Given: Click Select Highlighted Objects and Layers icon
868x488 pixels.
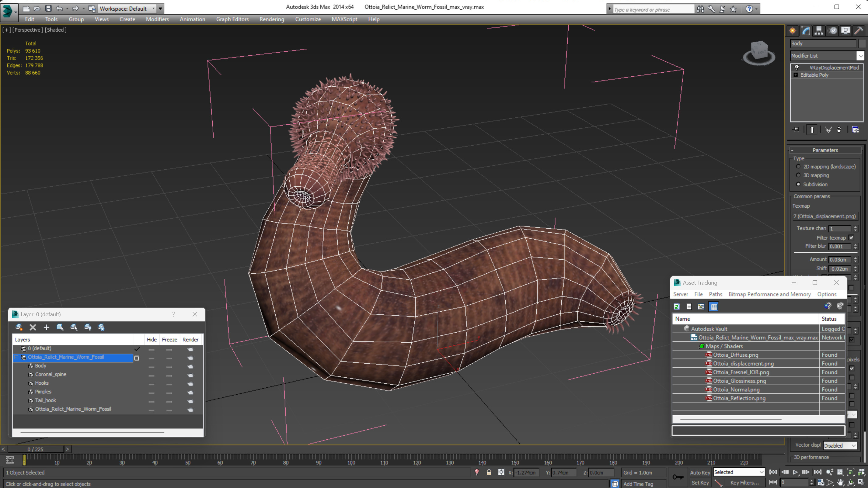Looking at the screenshot, I should tap(60, 327).
